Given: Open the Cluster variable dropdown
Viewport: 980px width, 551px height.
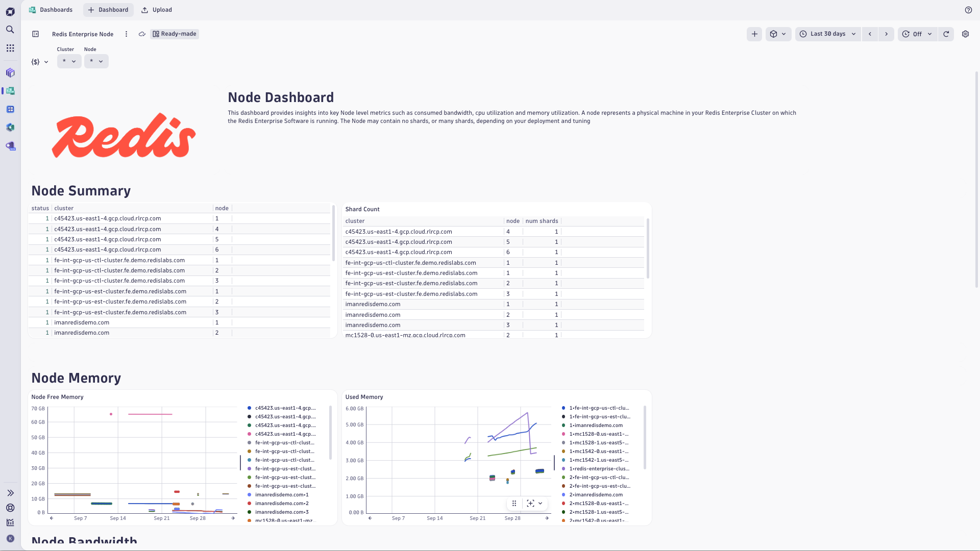Looking at the screenshot, I should click(x=69, y=61).
